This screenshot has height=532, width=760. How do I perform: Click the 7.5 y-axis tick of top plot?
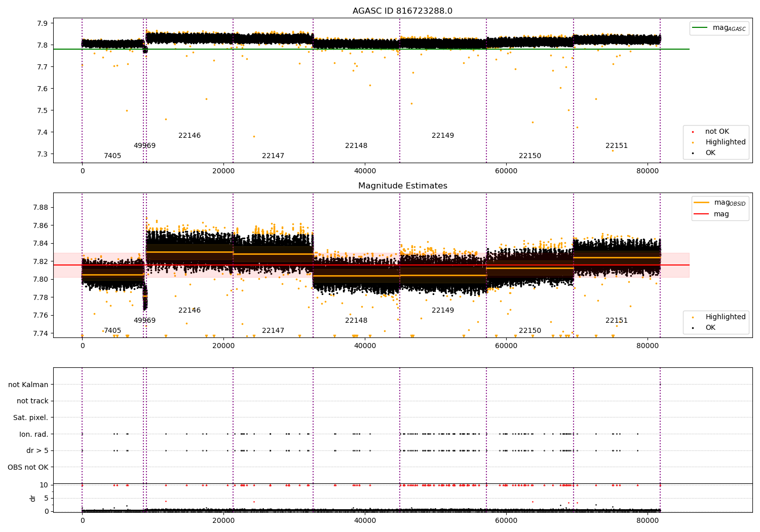coord(43,110)
